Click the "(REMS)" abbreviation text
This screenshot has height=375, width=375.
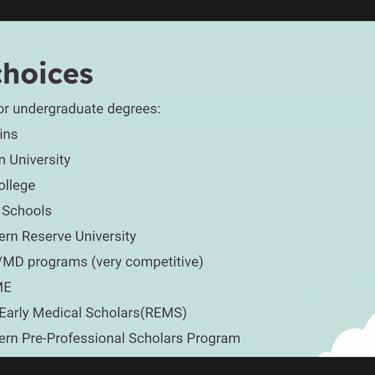click(x=163, y=313)
